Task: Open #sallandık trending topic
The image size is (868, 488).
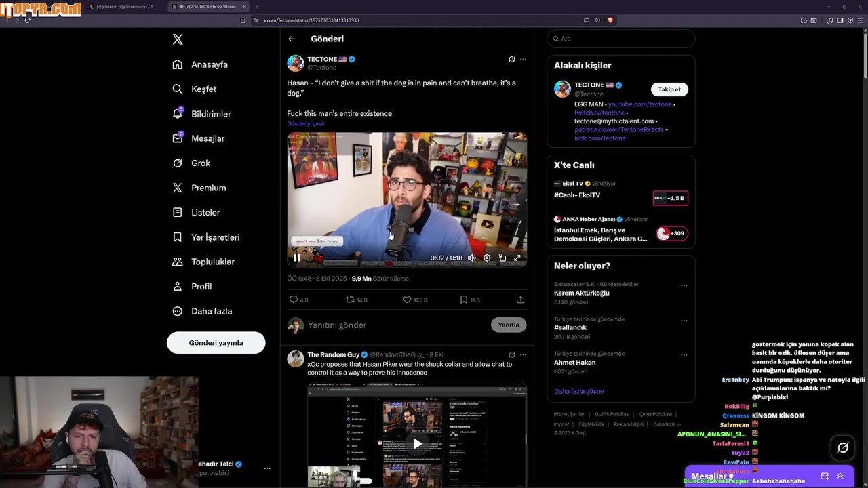Action: [570, 328]
